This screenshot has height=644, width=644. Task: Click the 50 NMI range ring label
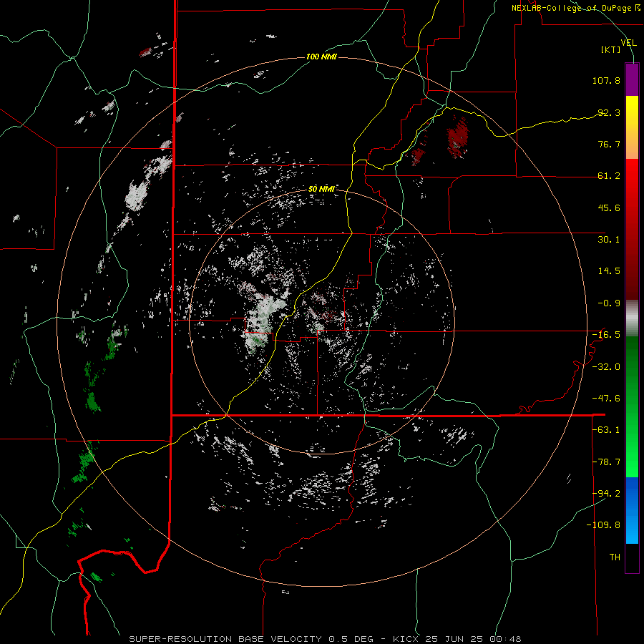click(321, 189)
